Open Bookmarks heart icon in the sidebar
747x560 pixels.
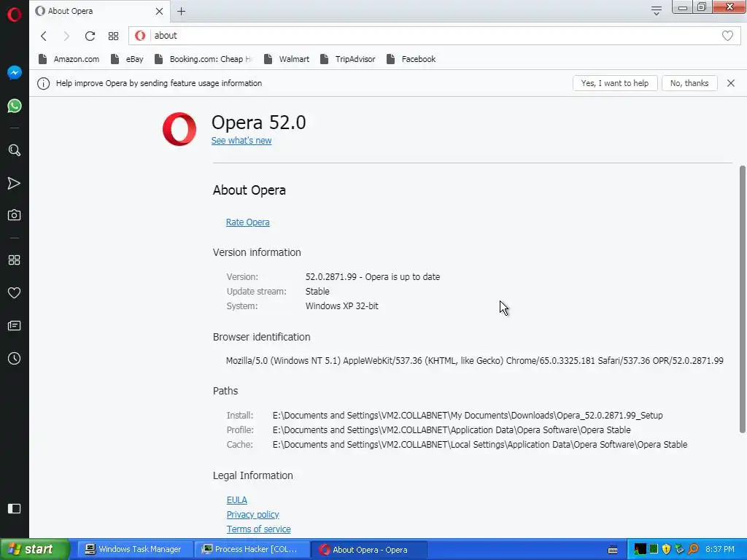tap(15, 293)
